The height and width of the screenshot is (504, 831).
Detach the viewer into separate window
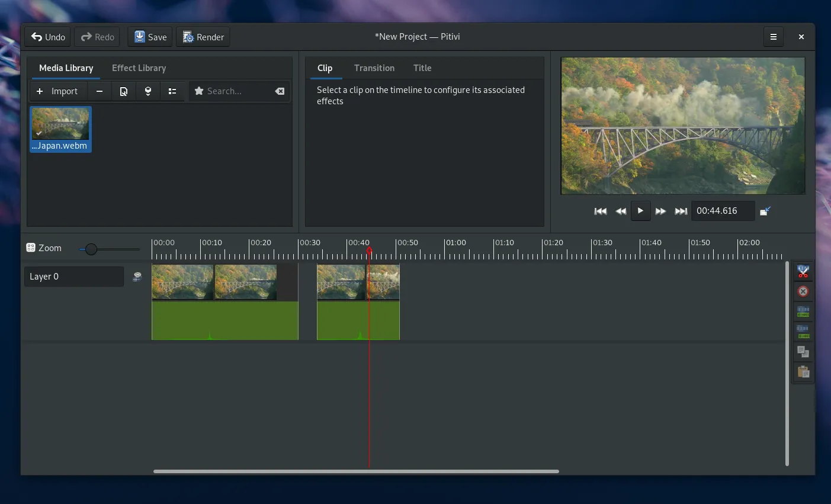coord(765,211)
